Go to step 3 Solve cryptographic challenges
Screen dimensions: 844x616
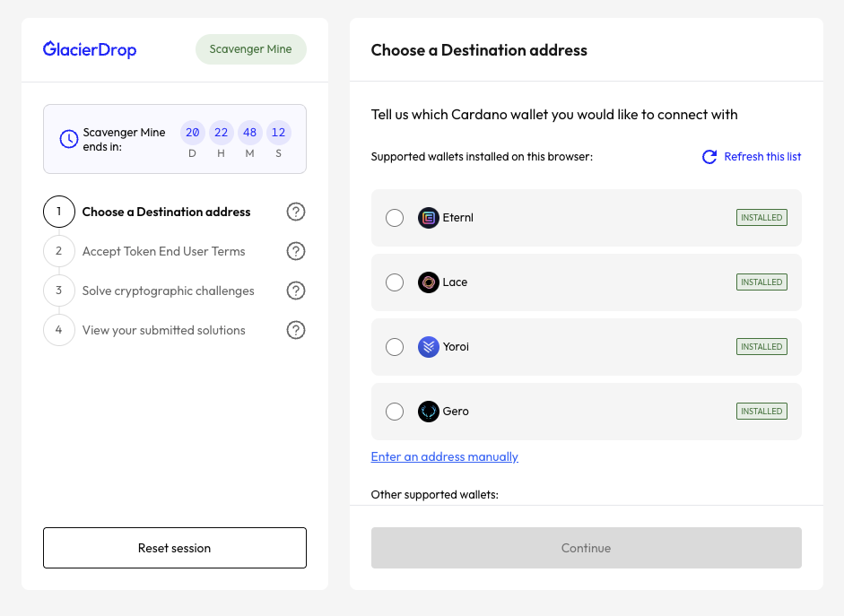pos(168,291)
